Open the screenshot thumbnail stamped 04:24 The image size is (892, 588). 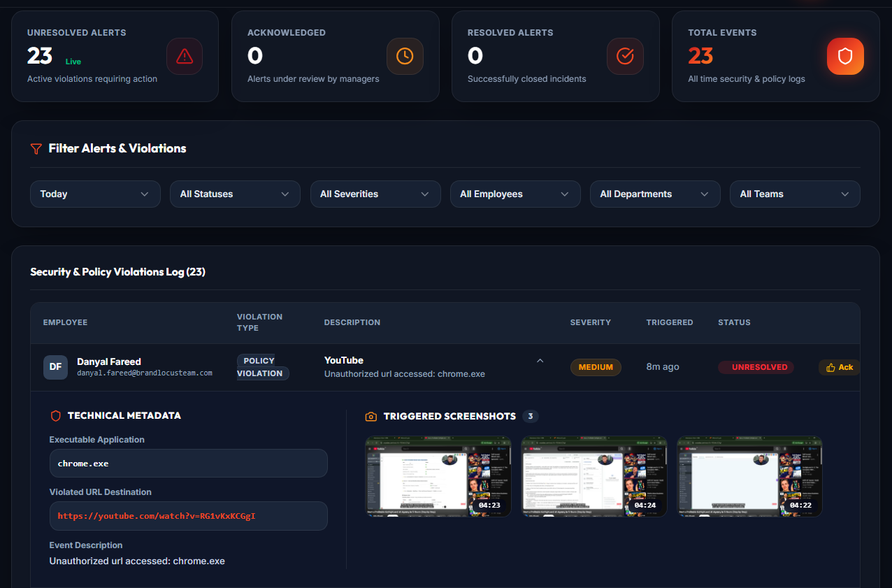click(594, 477)
